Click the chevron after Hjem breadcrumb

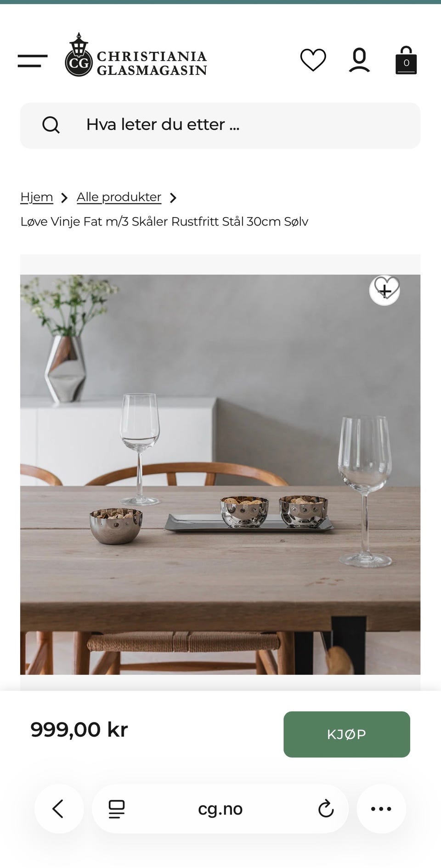pyautogui.click(x=65, y=198)
